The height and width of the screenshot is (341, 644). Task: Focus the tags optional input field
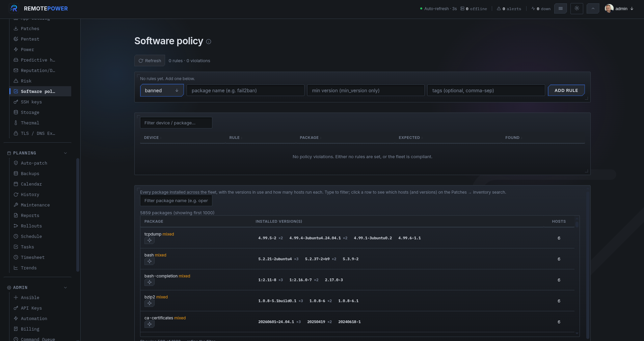pyautogui.click(x=486, y=90)
